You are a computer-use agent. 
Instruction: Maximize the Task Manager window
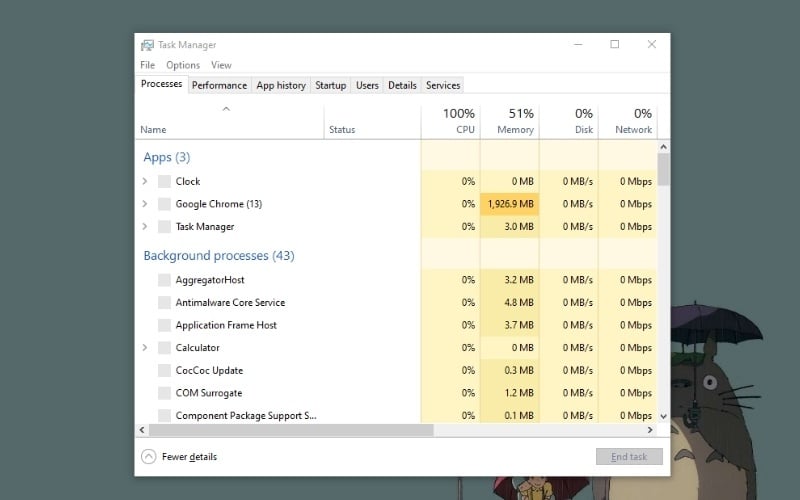tap(615, 44)
